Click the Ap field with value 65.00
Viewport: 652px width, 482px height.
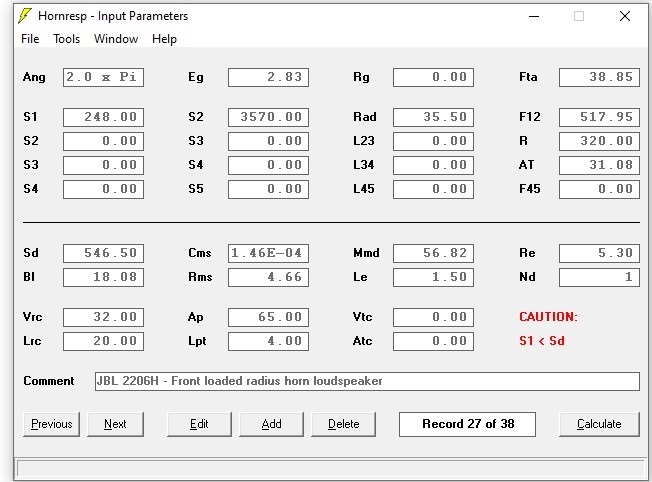click(x=268, y=318)
